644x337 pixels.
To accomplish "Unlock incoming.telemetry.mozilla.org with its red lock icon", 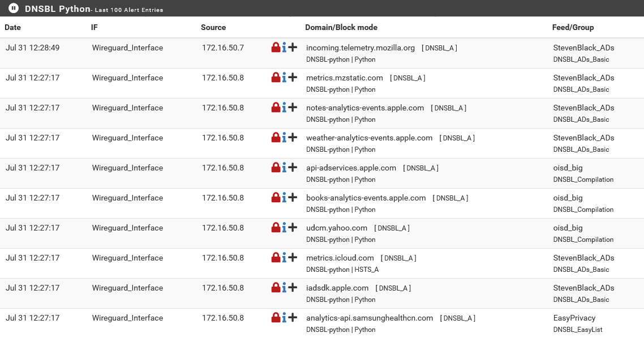I will pos(276,47).
